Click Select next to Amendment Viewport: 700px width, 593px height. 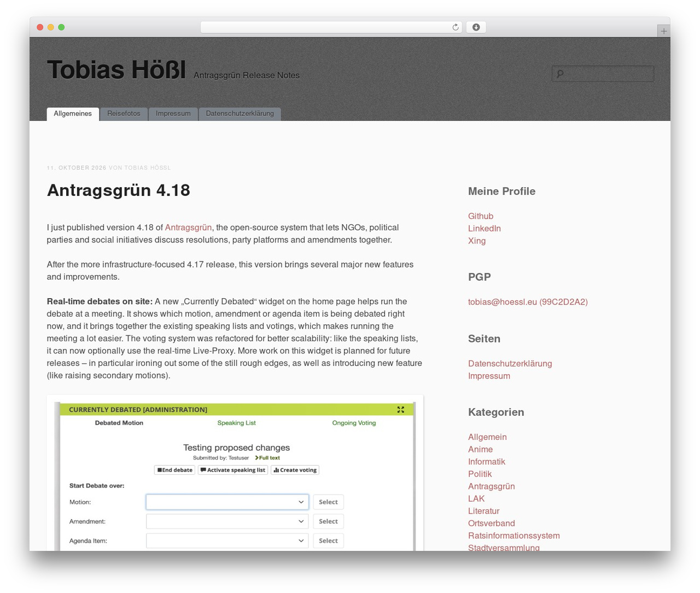pos(328,521)
